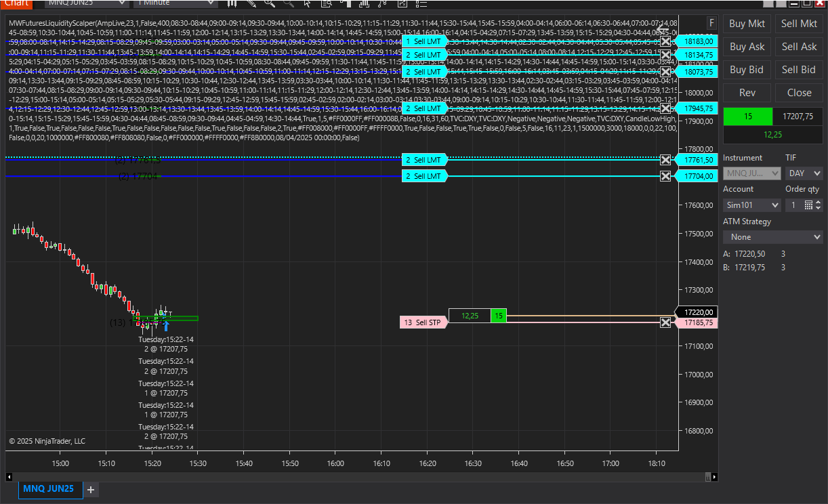Click the Sell Mkt button

click(x=799, y=24)
